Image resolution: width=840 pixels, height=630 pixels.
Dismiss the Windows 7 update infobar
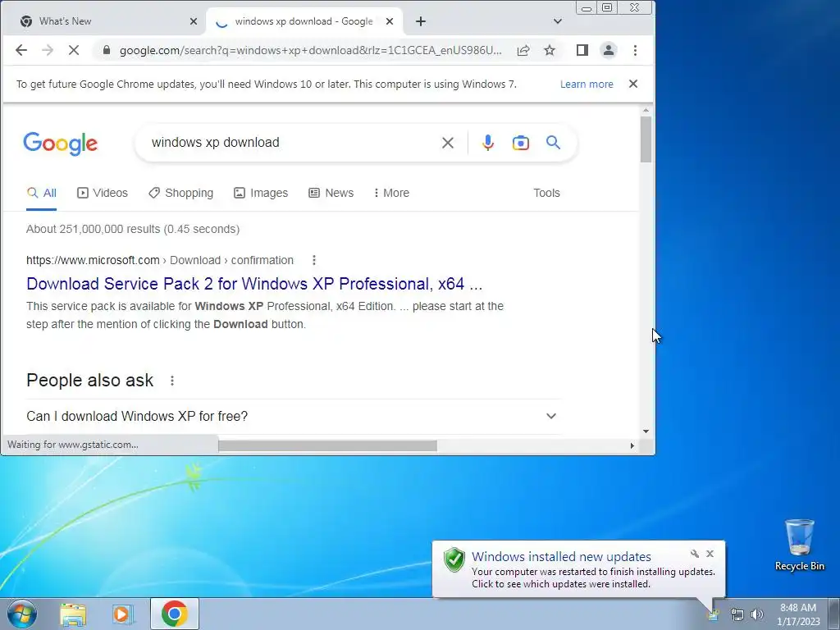633,84
